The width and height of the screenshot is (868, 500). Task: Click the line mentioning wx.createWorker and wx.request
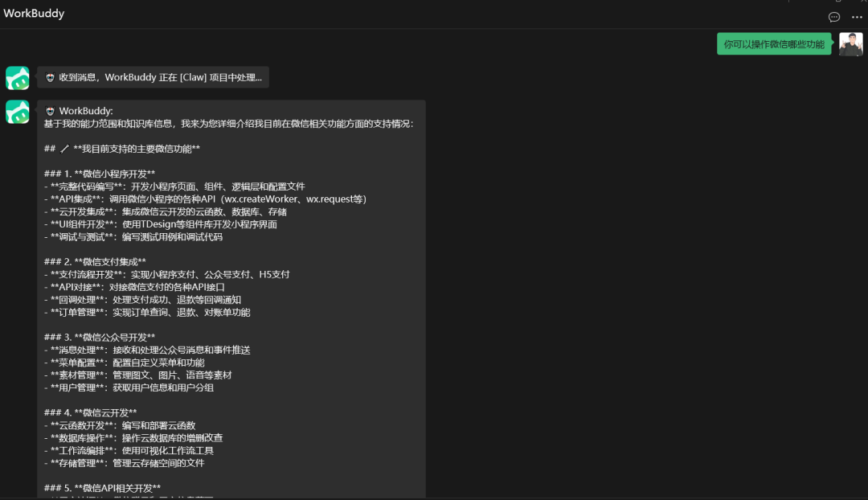click(206, 199)
